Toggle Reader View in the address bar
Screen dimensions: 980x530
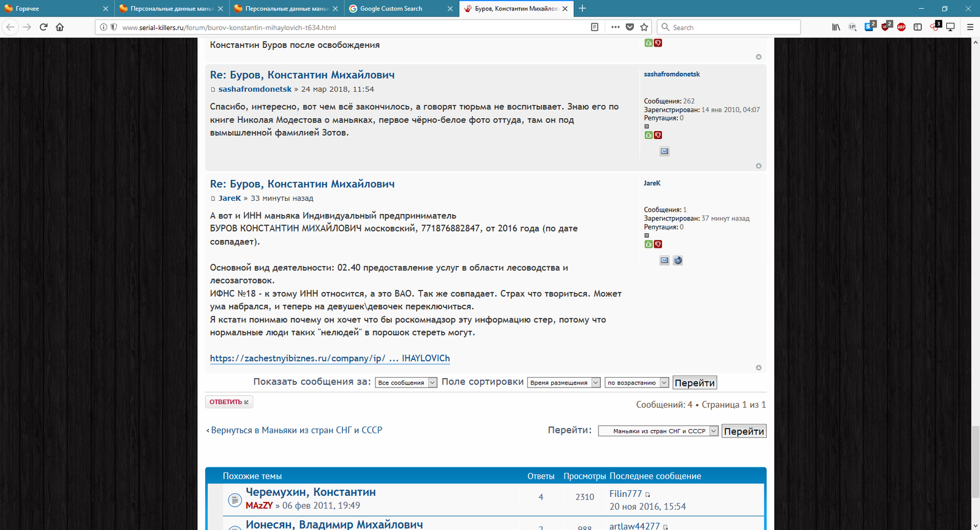(595, 27)
